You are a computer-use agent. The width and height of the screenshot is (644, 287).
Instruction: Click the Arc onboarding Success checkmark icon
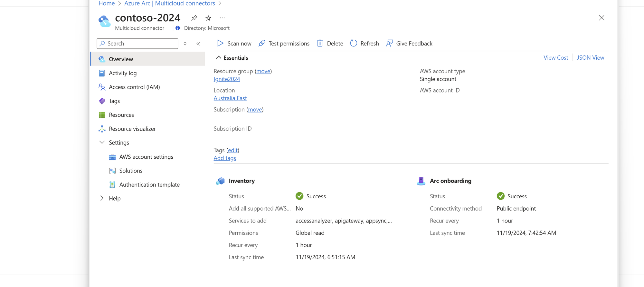pyautogui.click(x=501, y=196)
